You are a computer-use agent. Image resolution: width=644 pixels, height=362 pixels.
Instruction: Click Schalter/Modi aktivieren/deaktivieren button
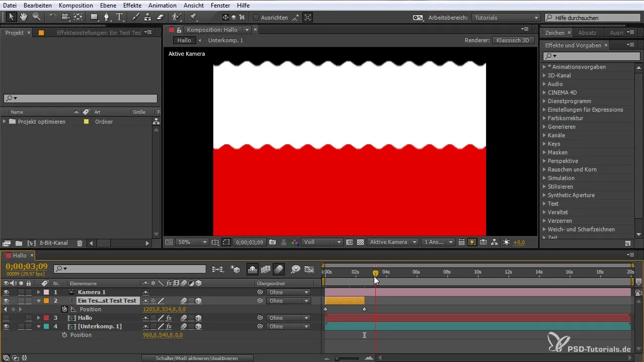click(197, 358)
